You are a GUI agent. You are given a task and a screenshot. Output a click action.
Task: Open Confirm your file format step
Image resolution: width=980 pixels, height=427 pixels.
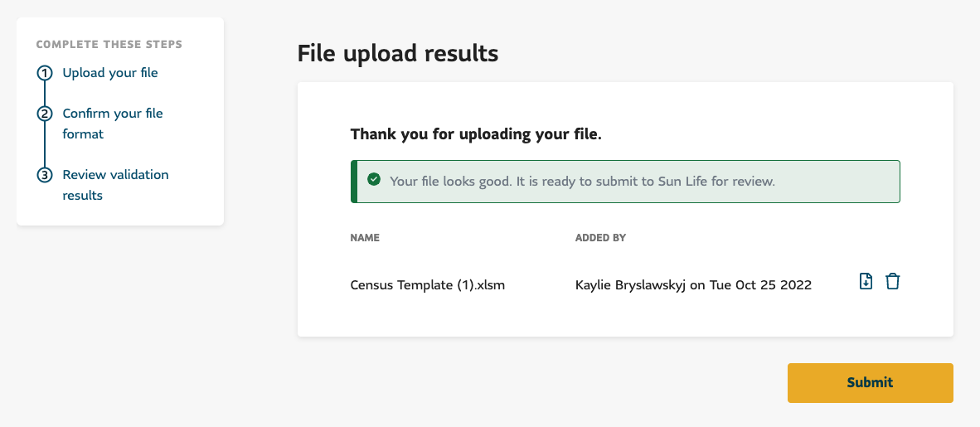coord(113,124)
